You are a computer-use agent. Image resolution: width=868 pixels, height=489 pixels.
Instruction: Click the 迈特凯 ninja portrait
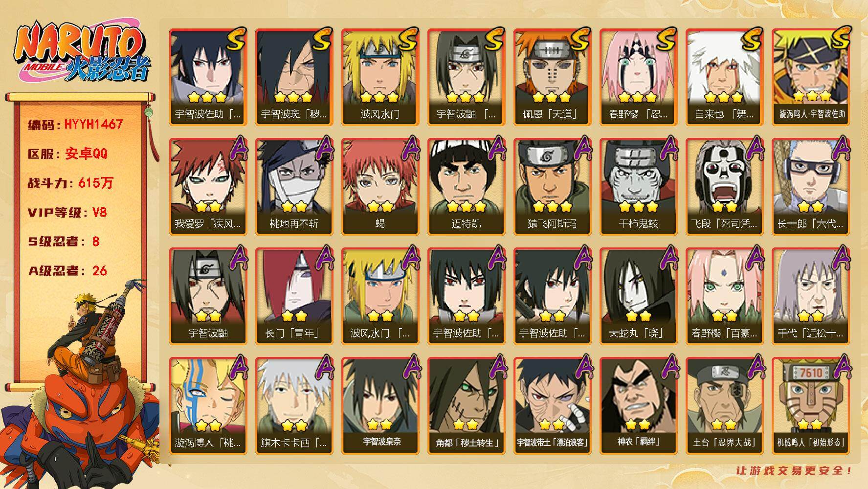[x=466, y=187]
